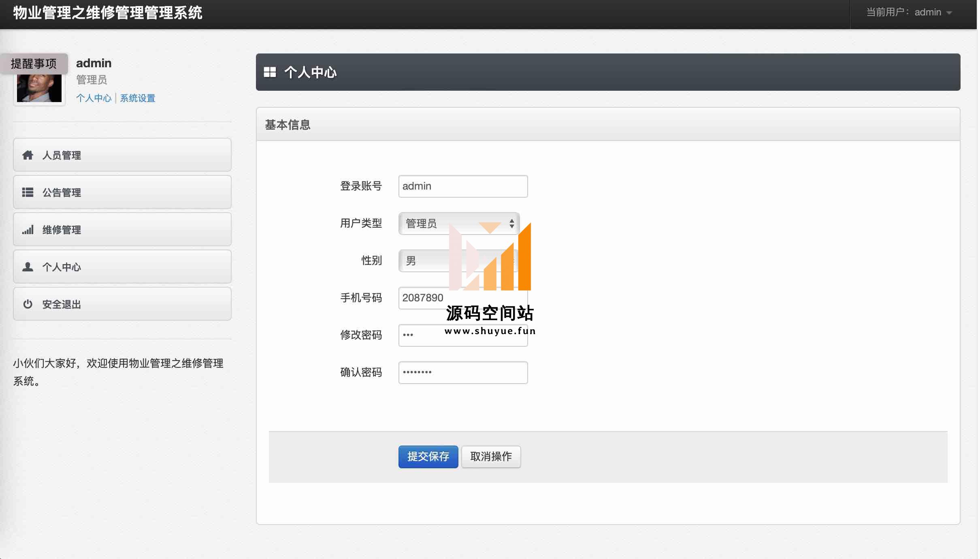Image resolution: width=980 pixels, height=559 pixels.
Task: Expand the 当前用户 admin dropdown caret
Action: point(949,13)
